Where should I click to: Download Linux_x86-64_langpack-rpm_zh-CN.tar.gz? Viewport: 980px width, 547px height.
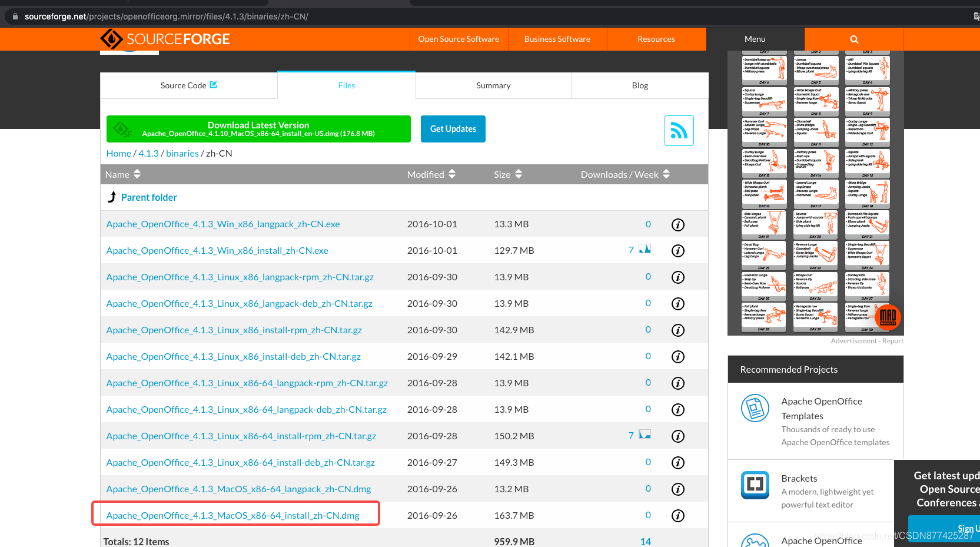point(247,383)
